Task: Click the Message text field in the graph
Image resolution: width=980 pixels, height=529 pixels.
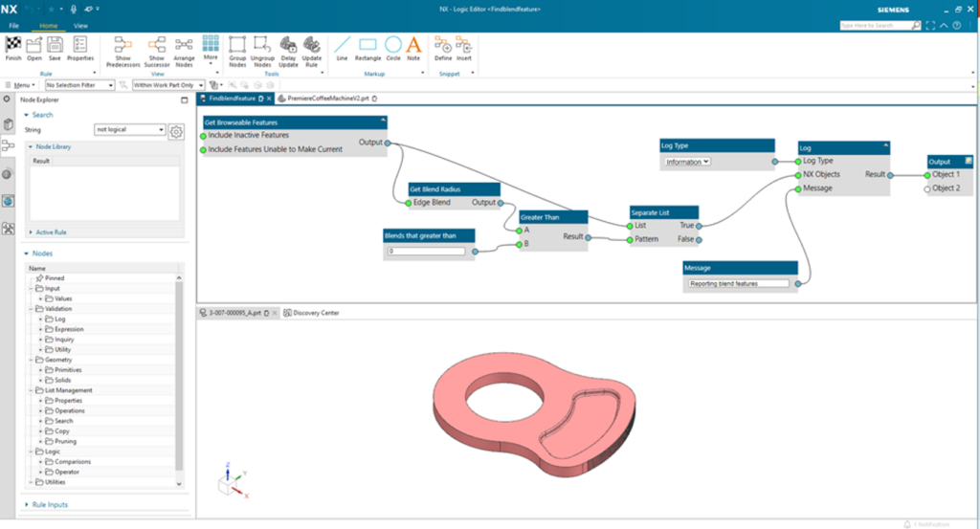Action: 739,284
